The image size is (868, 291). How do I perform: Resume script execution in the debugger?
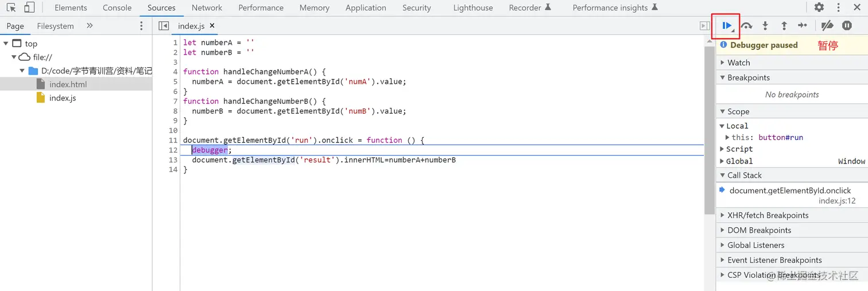pyautogui.click(x=727, y=25)
